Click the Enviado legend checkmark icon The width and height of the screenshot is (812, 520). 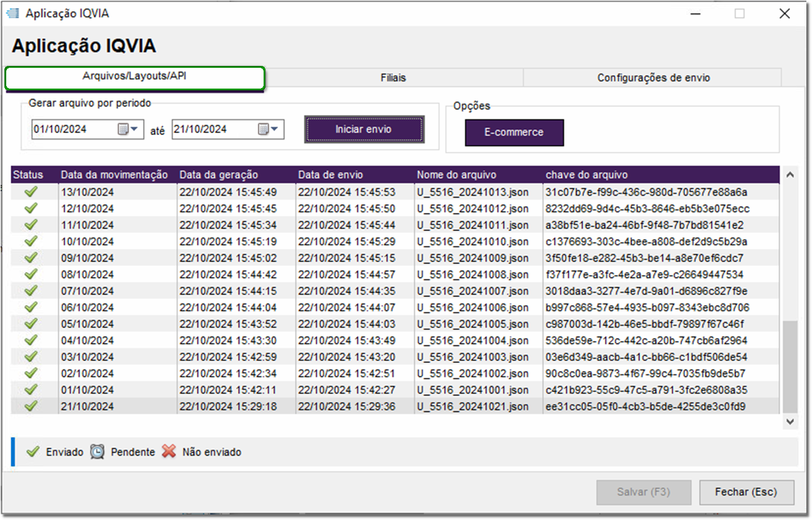pyautogui.click(x=33, y=452)
